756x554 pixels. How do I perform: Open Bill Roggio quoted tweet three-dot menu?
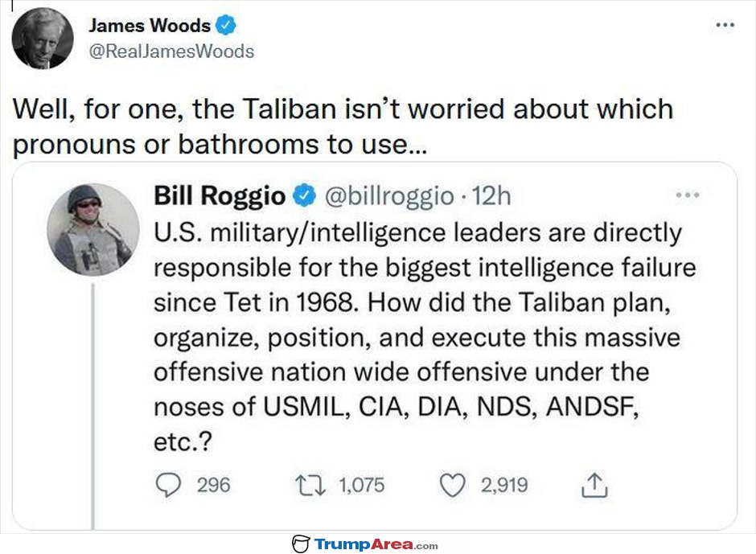(688, 195)
